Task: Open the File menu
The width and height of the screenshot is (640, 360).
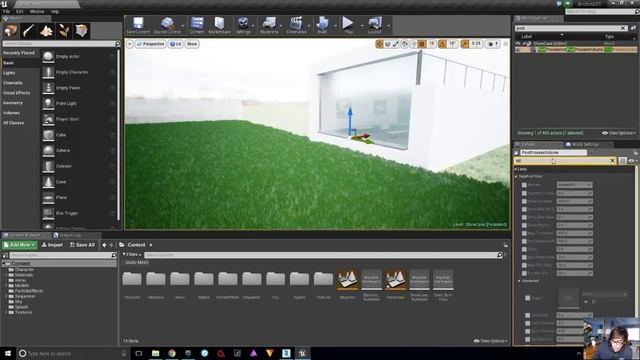Action: 6,11
